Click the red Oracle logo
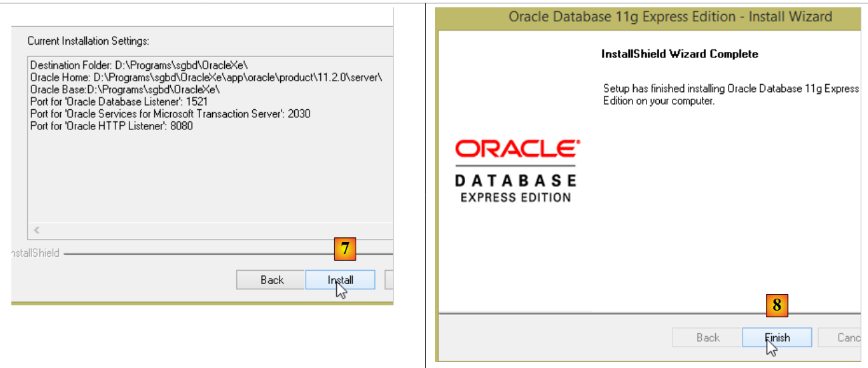The width and height of the screenshot is (868, 368). (x=518, y=149)
